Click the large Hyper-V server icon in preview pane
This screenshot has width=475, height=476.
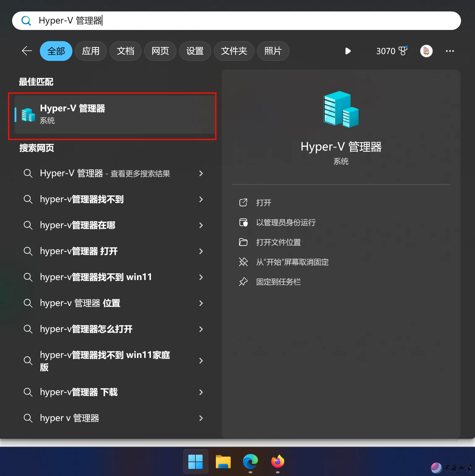tap(341, 109)
